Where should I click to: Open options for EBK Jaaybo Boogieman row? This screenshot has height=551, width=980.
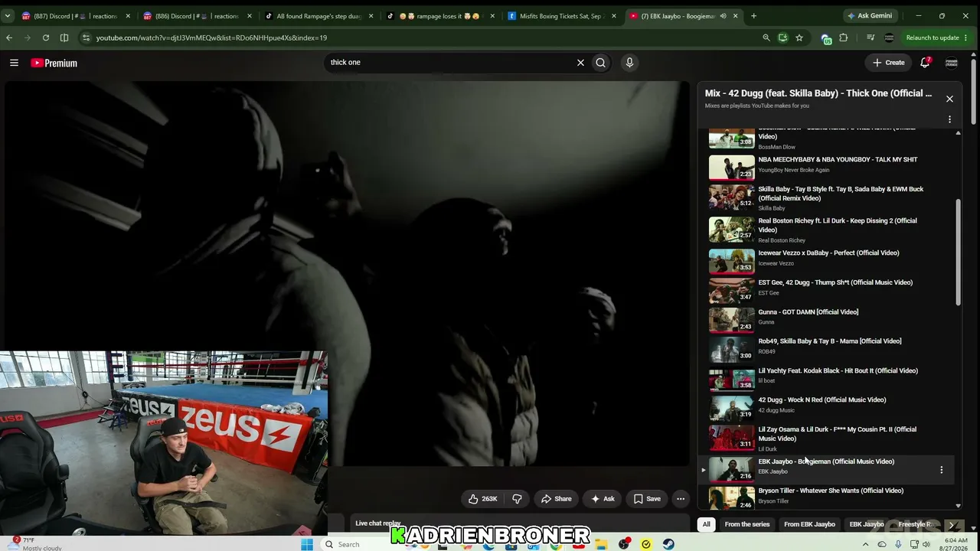942,470
